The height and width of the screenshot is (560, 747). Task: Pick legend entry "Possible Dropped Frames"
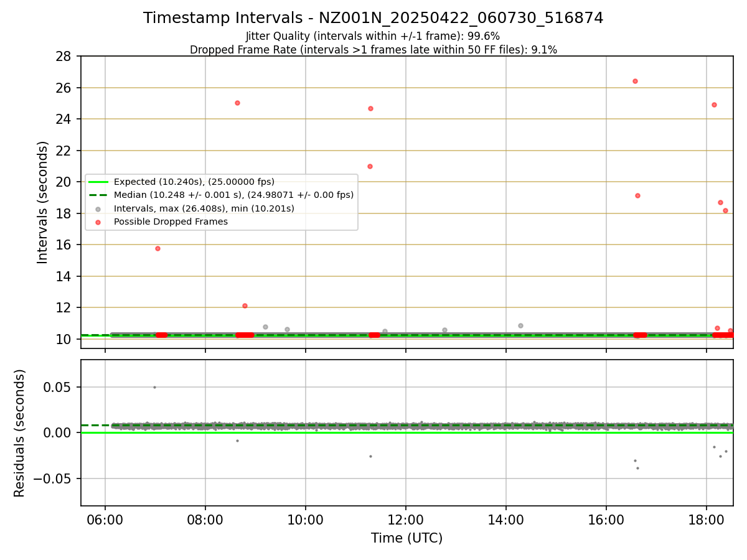[171, 222]
